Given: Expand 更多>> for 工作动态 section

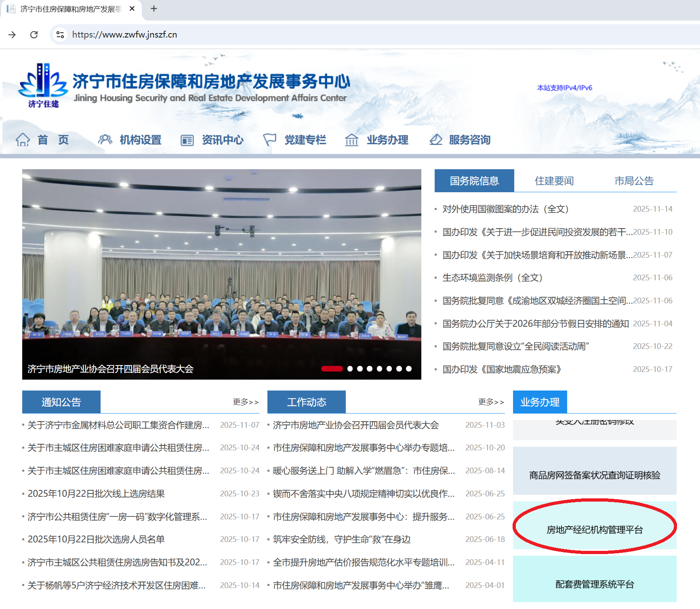Looking at the screenshot, I should (491, 402).
